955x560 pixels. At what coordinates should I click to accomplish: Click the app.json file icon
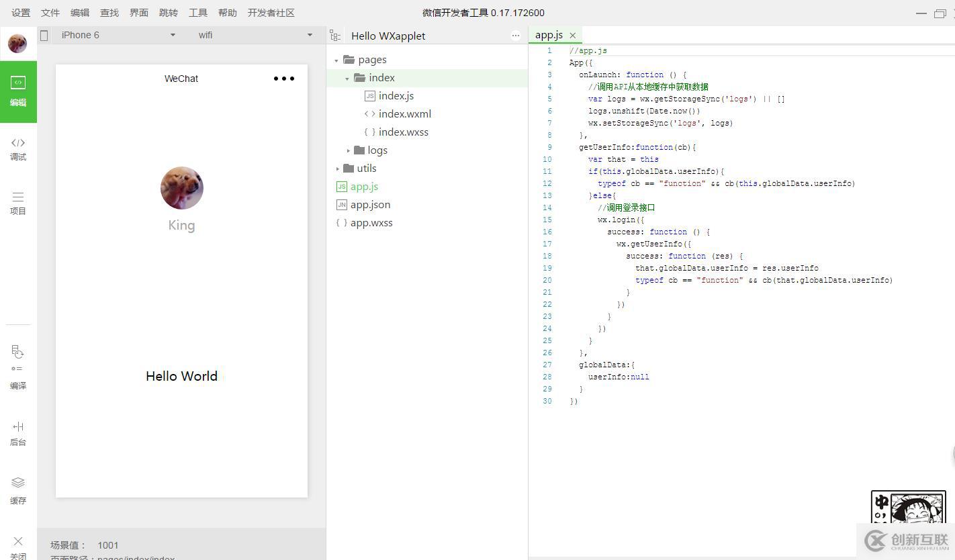click(x=342, y=205)
